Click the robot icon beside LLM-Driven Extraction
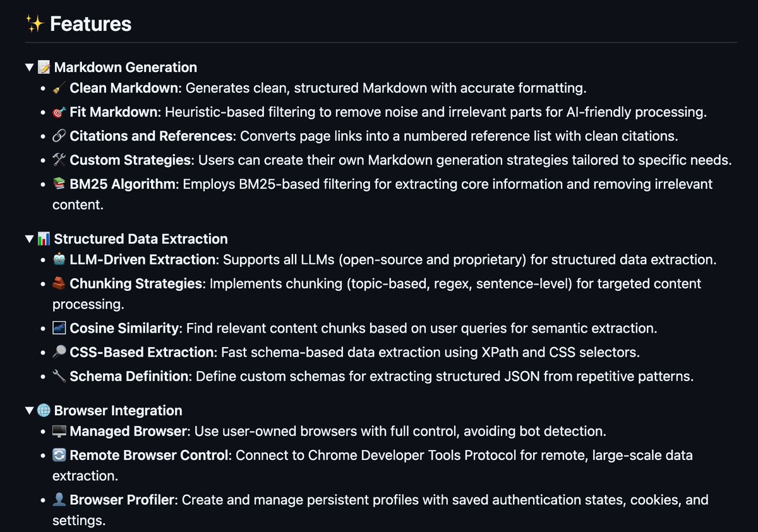Image resolution: width=758 pixels, height=532 pixels. [59, 259]
